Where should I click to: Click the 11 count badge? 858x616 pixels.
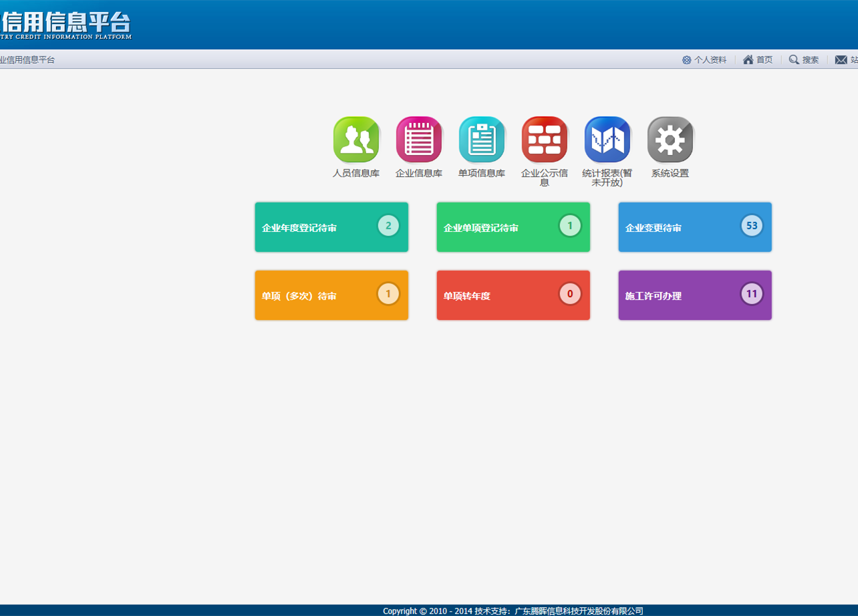[752, 294]
